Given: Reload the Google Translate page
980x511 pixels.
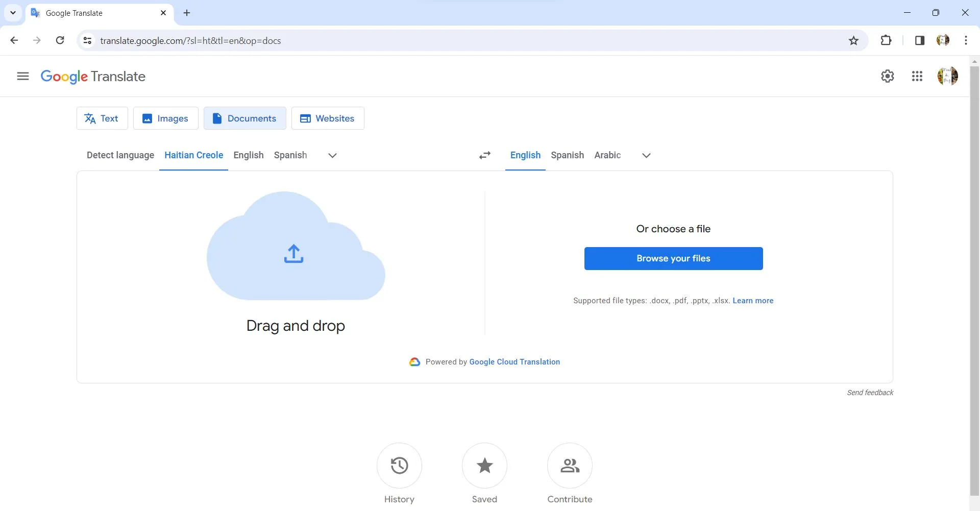Looking at the screenshot, I should click(60, 40).
